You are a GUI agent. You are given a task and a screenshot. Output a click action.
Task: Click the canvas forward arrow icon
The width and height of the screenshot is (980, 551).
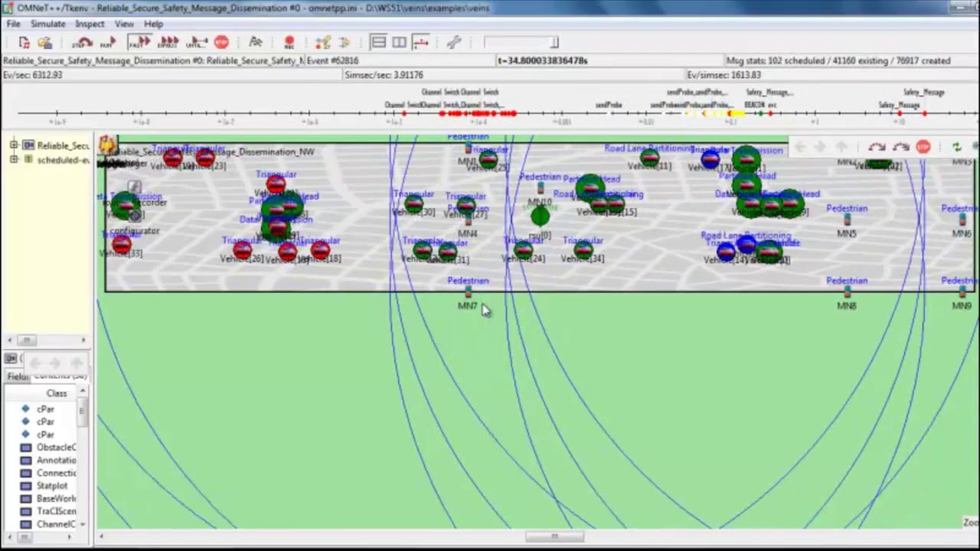[x=819, y=146]
